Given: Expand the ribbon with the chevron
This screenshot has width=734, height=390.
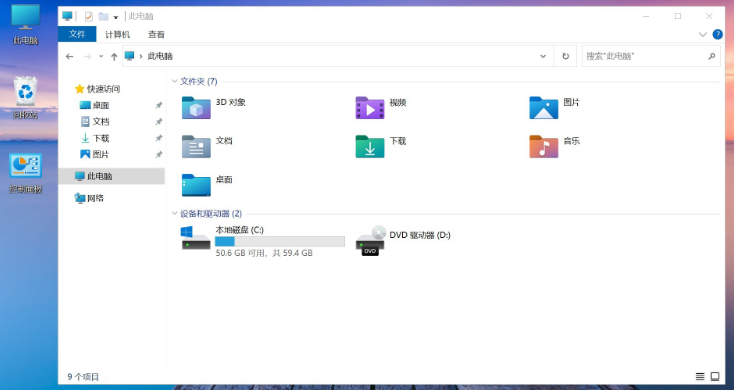Looking at the screenshot, I should (x=703, y=34).
